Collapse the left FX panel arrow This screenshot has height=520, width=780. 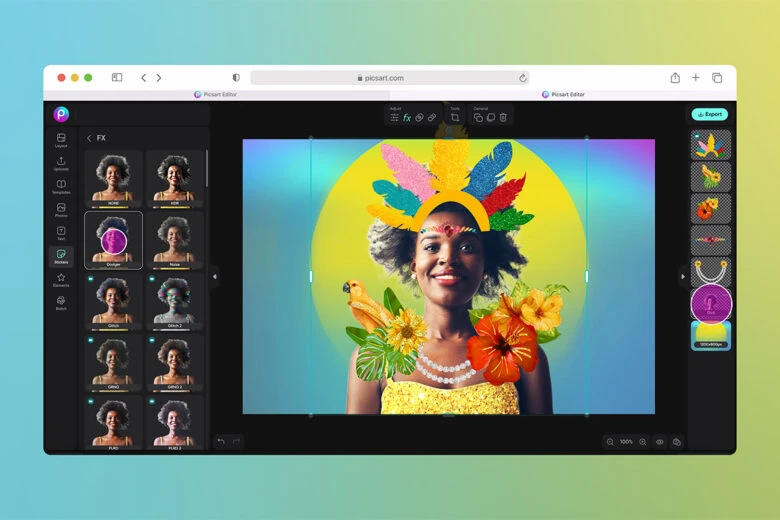[x=214, y=276]
